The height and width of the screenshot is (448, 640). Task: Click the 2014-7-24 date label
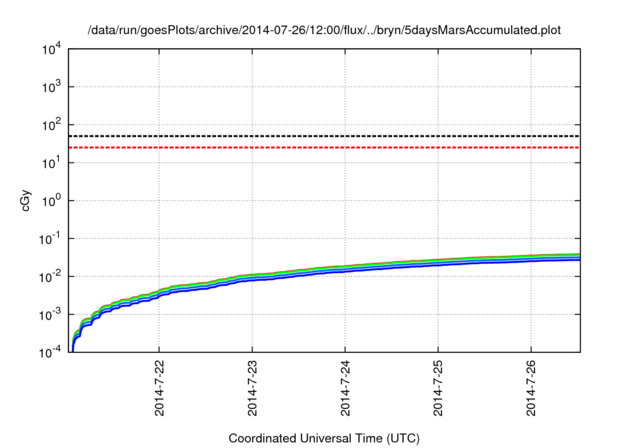[345, 388]
